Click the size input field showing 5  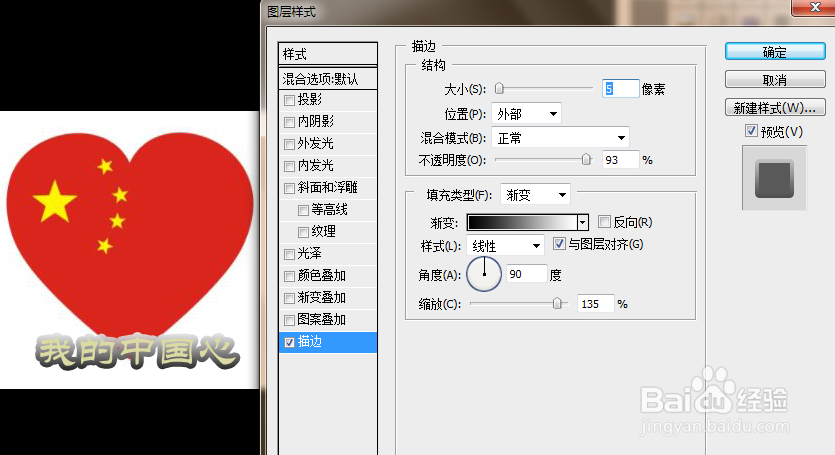(620, 88)
